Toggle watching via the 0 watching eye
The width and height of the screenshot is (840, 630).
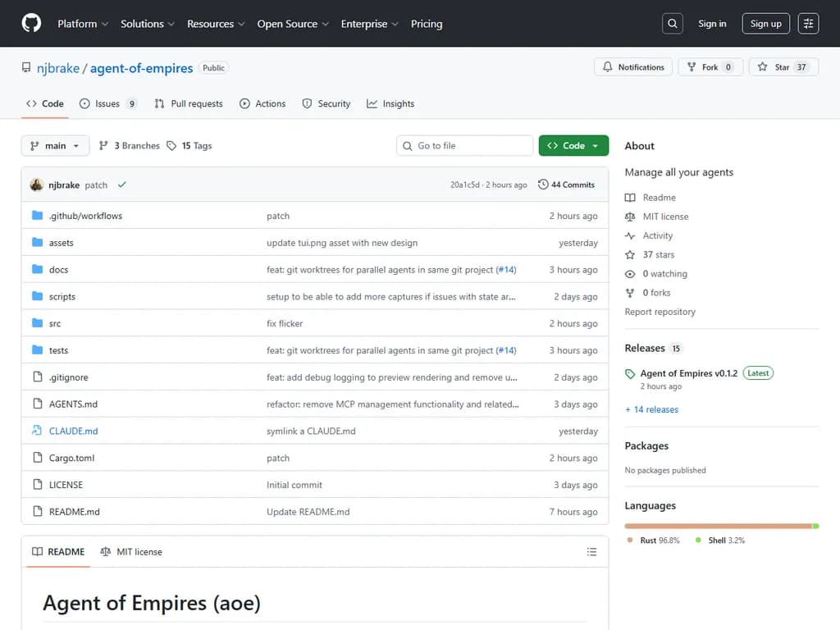pos(629,273)
